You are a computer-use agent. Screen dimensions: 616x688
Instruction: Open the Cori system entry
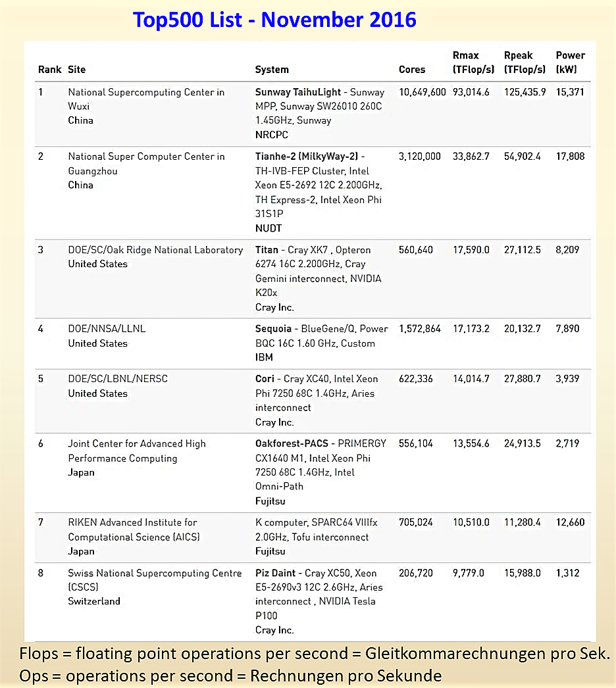[265, 379]
